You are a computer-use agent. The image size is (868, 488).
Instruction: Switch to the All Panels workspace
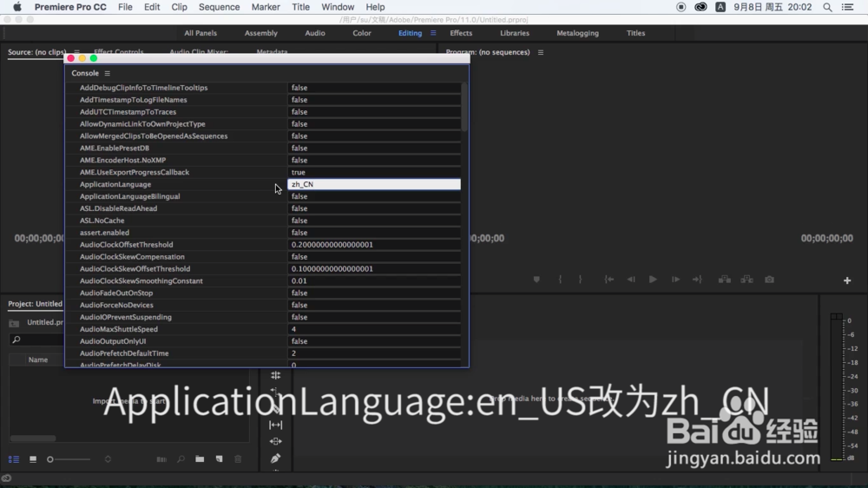(x=201, y=33)
